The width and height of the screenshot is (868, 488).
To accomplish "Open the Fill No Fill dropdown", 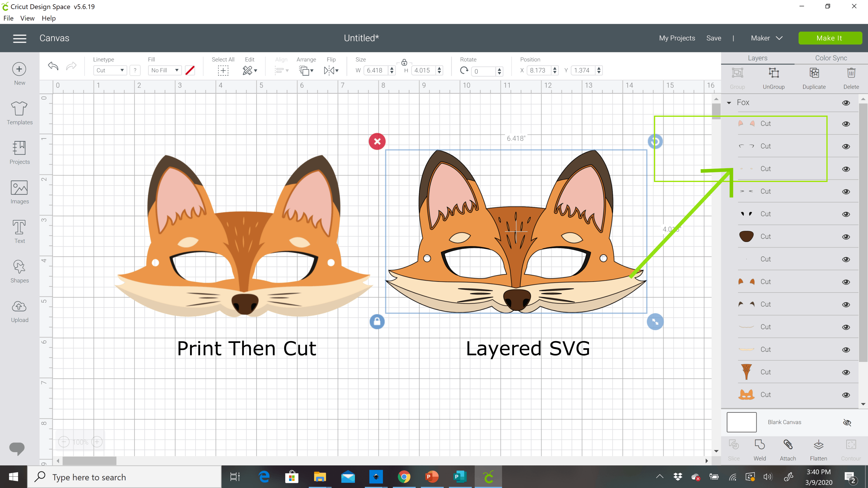I will coord(164,70).
